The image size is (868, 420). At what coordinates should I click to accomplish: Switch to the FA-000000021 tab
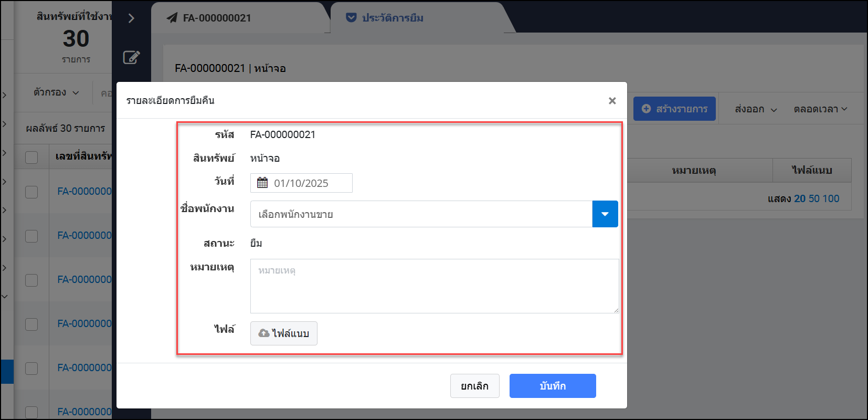pos(217,18)
